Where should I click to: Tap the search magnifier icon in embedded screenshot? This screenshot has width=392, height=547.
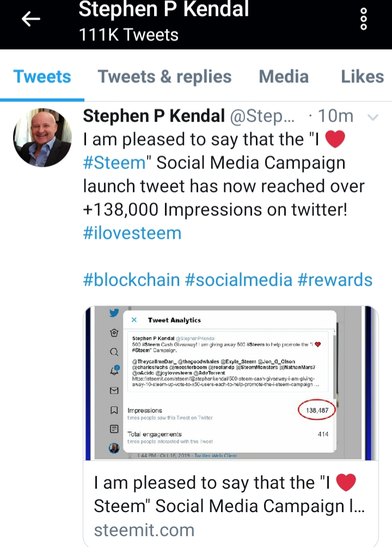[x=114, y=351]
